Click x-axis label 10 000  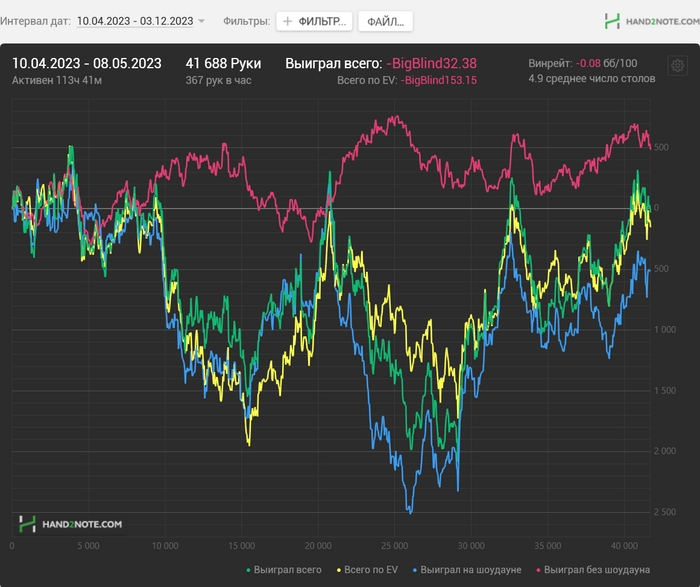point(165,545)
